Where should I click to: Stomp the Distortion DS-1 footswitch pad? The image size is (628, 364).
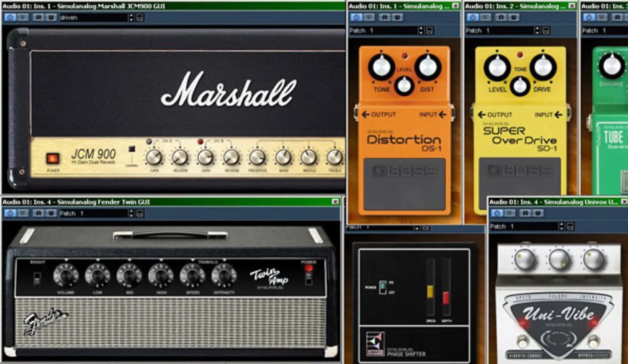404,184
